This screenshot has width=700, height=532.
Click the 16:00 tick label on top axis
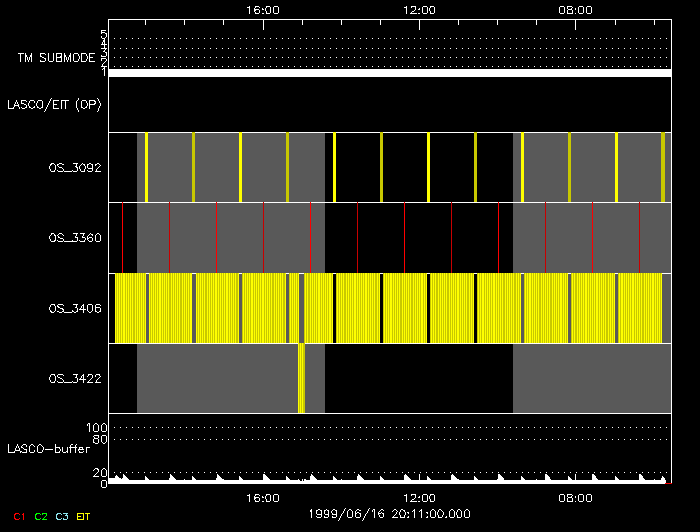(x=262, y=9)
